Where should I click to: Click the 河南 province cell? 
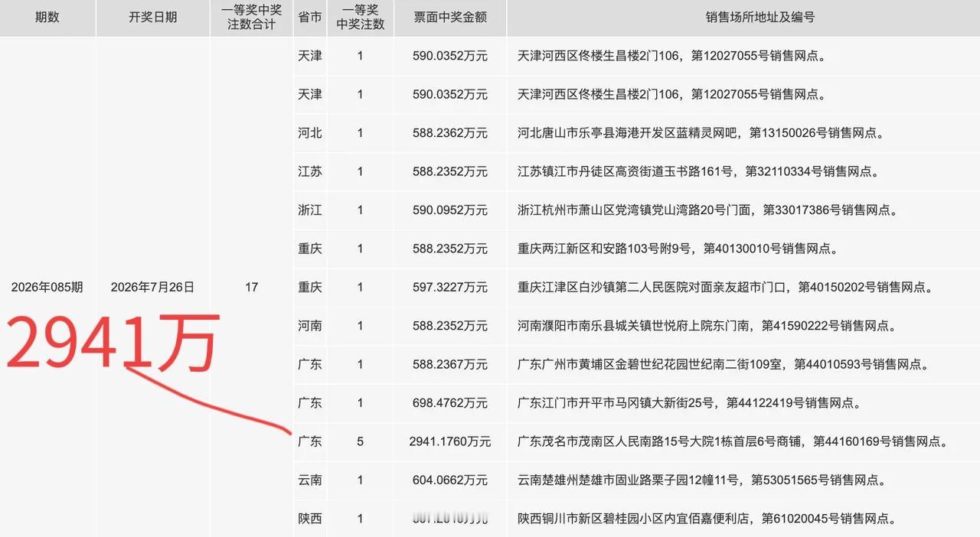310,326
